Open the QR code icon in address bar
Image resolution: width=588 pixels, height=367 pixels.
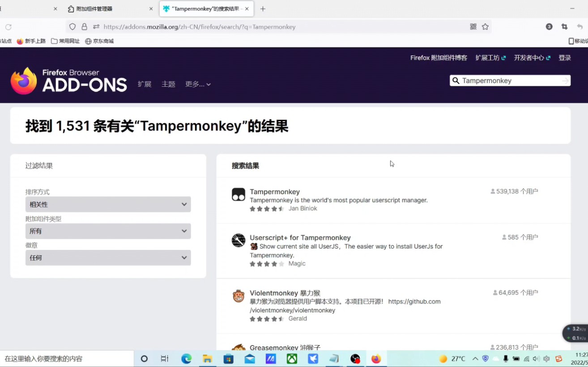(x=473, y=27)
